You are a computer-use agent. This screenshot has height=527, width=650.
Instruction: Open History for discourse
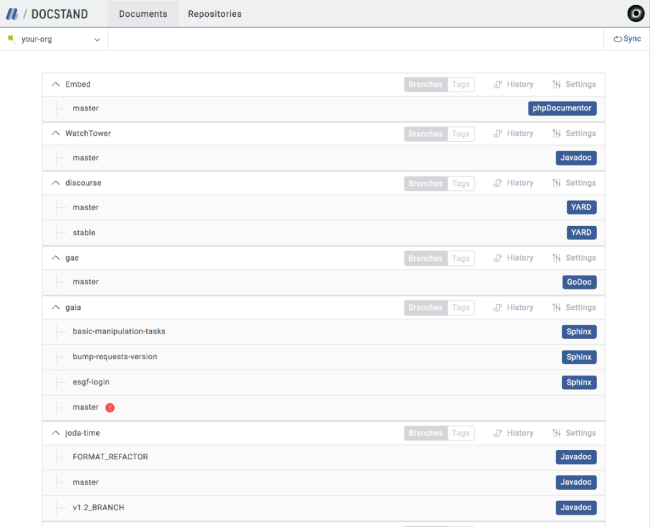click(513, 183)
